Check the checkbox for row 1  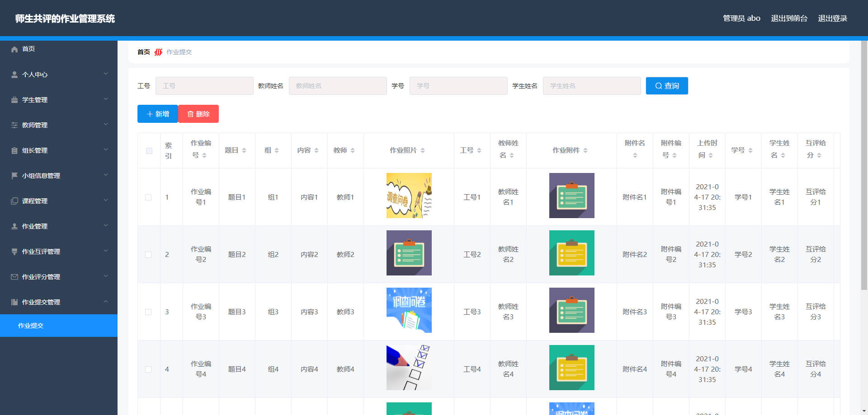148,197
